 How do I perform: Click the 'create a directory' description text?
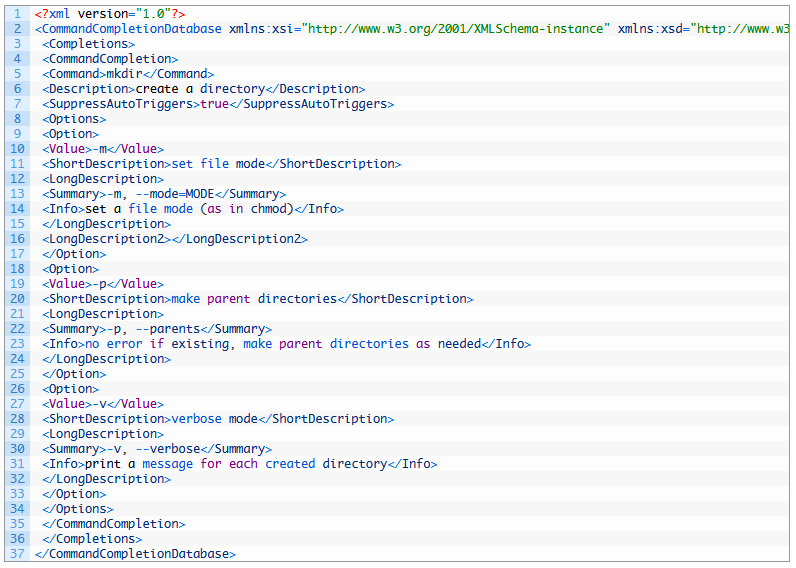point(201,89)
